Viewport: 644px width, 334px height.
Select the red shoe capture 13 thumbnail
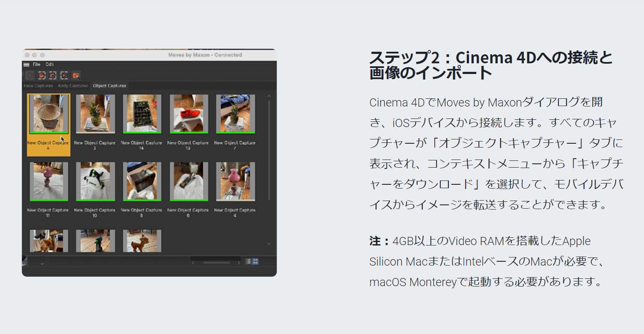click(189, 114)
